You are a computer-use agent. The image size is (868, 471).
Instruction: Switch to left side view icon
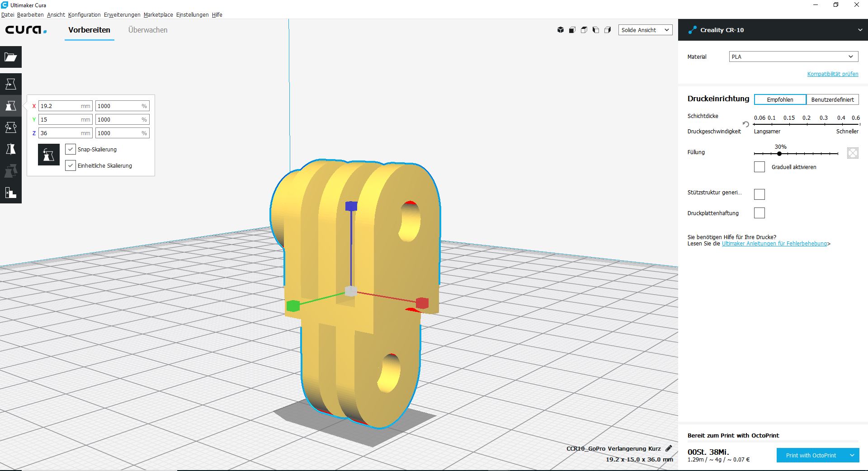pos(596,30)
